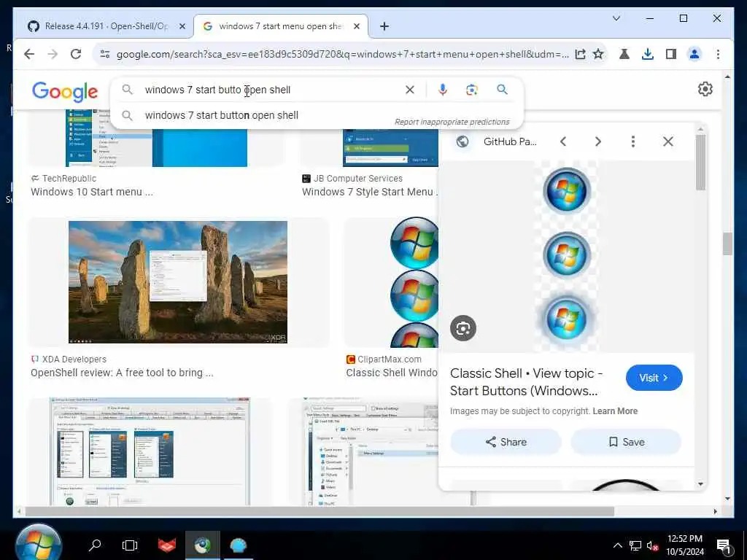Open the muted volume tray icon

[652, 545]
